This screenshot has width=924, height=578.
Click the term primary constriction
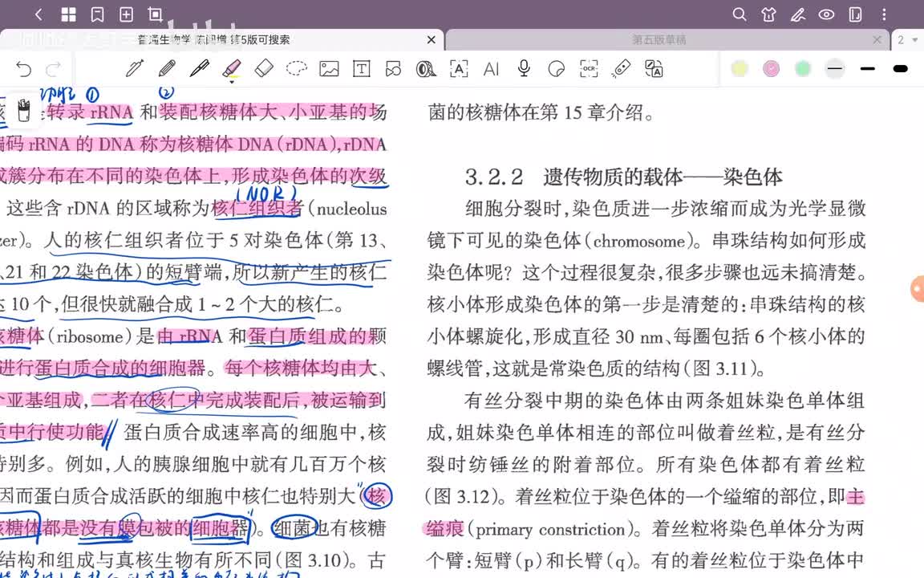click(x=550, y=529)
